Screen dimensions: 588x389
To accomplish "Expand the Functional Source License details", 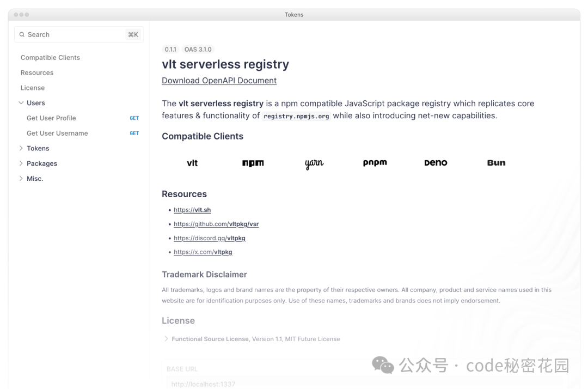I will click(x=166, y=339).
